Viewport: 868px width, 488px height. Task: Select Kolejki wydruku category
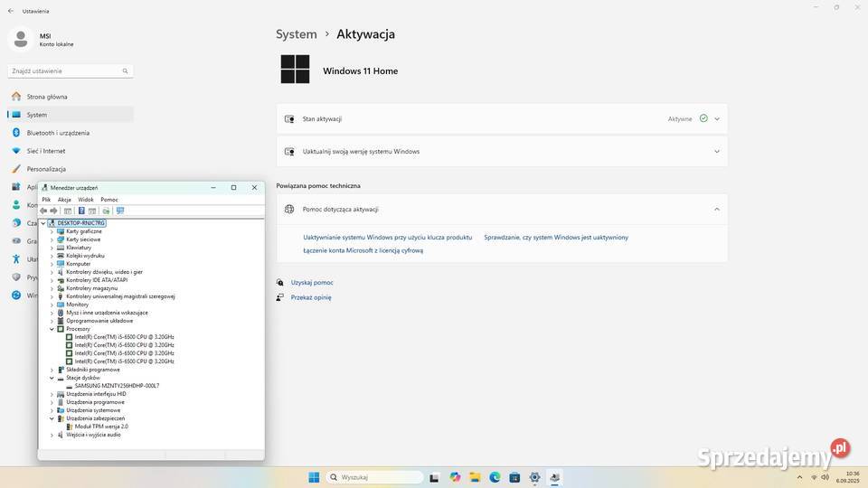[85, 256]
